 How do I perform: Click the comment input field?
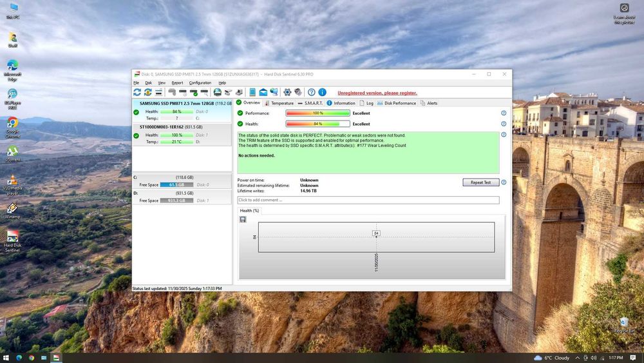coord(368,201)
